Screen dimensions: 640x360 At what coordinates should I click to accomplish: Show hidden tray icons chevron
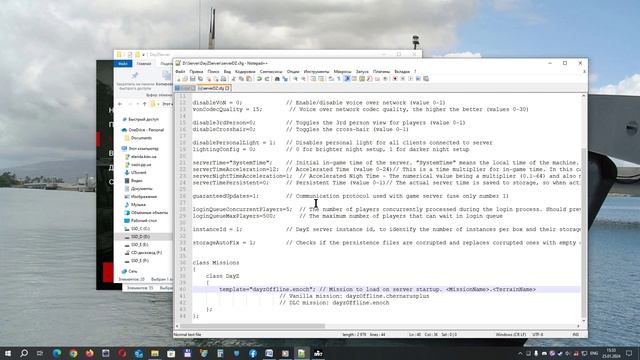click(x=520, y=353)
